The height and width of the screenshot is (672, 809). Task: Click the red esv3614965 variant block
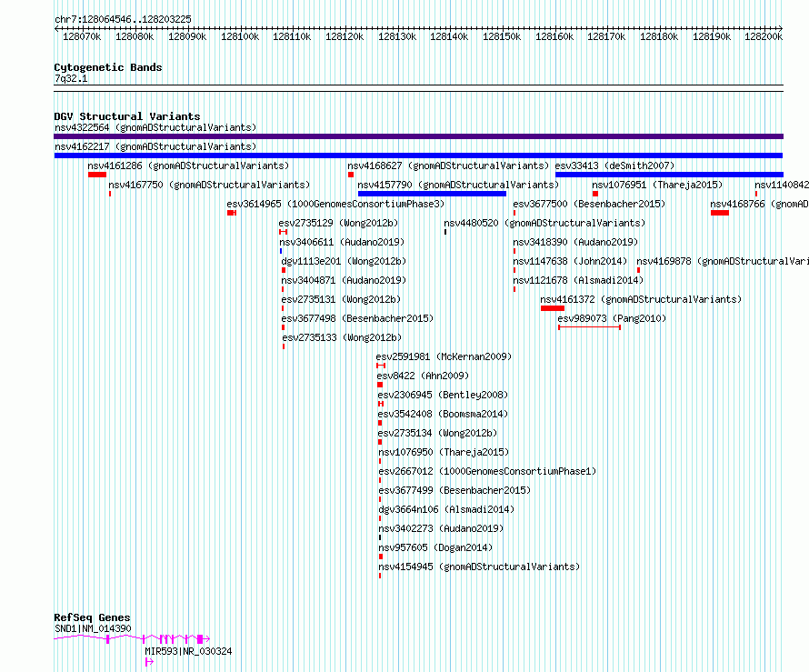point(232,213)
